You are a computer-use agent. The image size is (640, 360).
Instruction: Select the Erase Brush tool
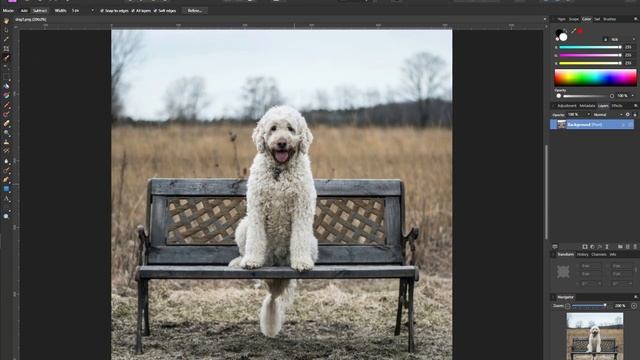pos(6,123)
